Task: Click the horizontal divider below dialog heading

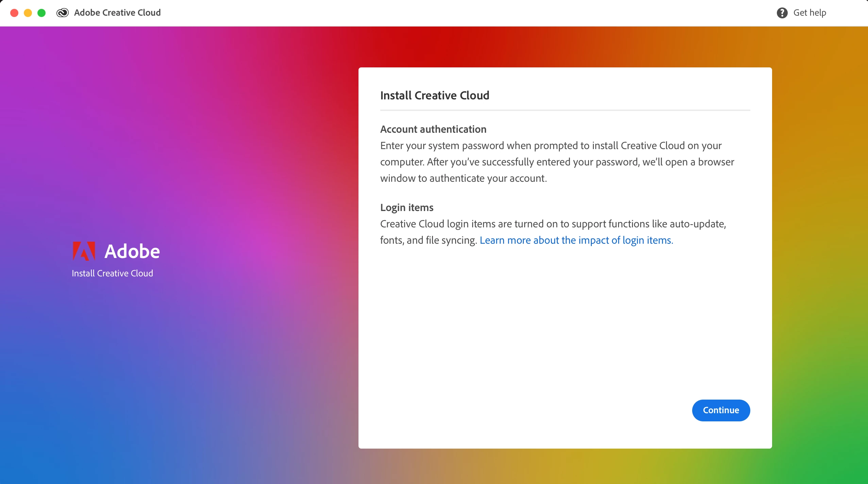Action: 565,110
